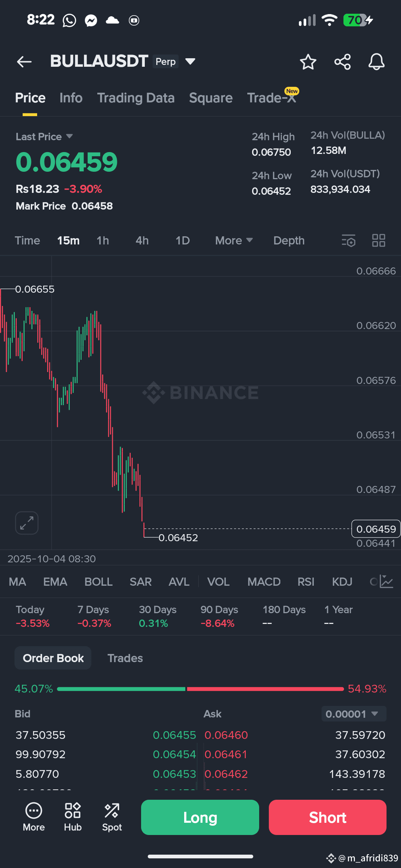
Task: Open the share icon
Action: tap(342, 62)
